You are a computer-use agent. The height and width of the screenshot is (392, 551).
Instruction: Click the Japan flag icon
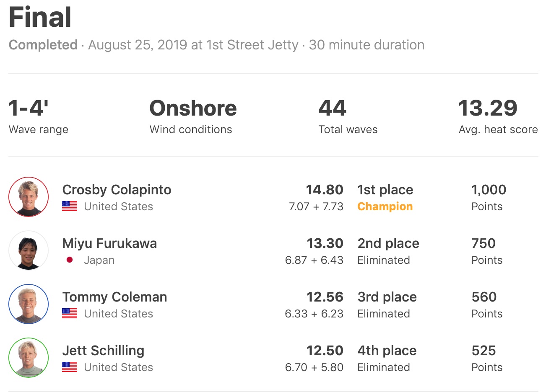click(x=70, y=260)
